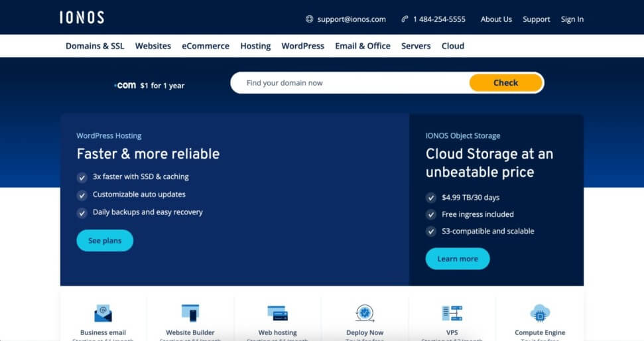The width and height of the screenshot is (644, 341).
Task: Open the VPS server icon
Action: [x=452, y=313]
